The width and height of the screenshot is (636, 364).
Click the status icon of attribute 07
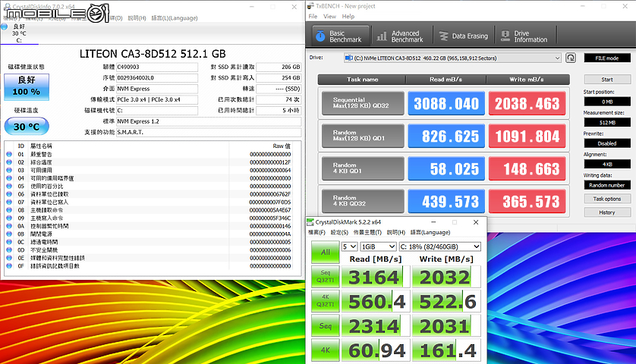pyautogui.click(x=9, y=202)
